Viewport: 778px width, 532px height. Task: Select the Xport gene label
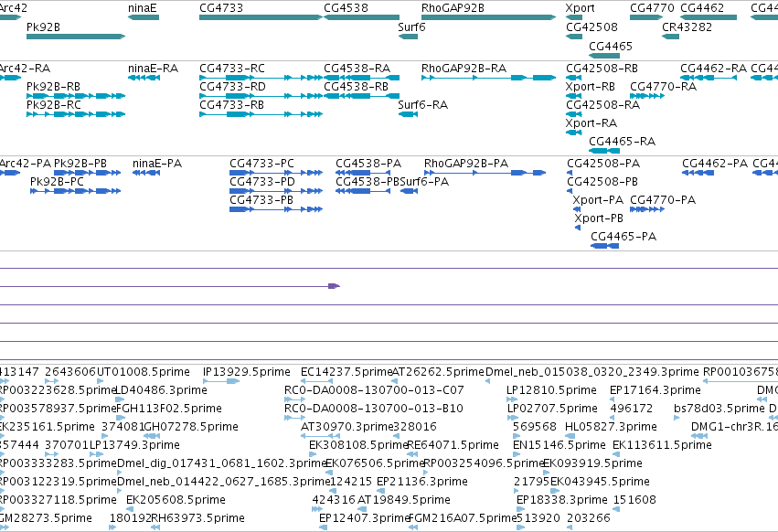(x=580, y=8)
